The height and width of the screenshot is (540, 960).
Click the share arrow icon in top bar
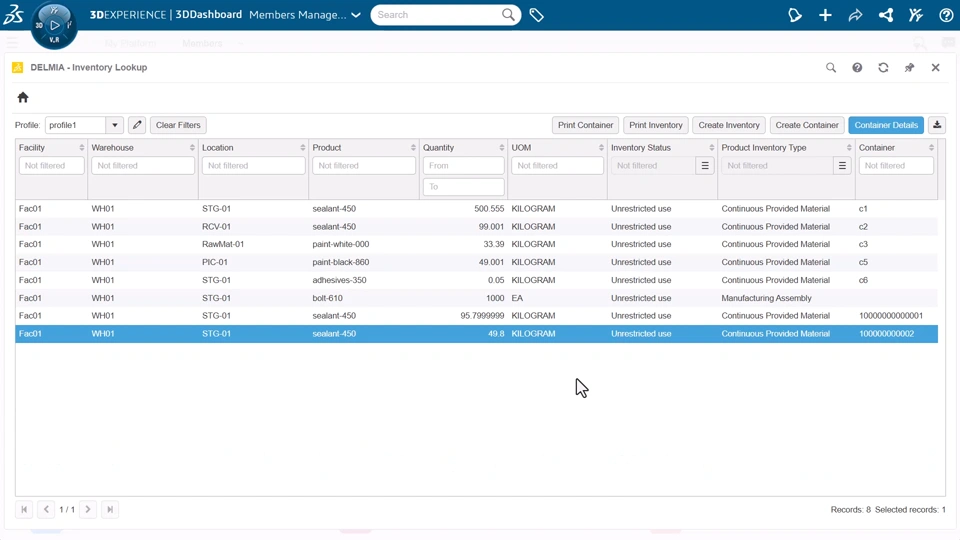(x=855, y=15)
